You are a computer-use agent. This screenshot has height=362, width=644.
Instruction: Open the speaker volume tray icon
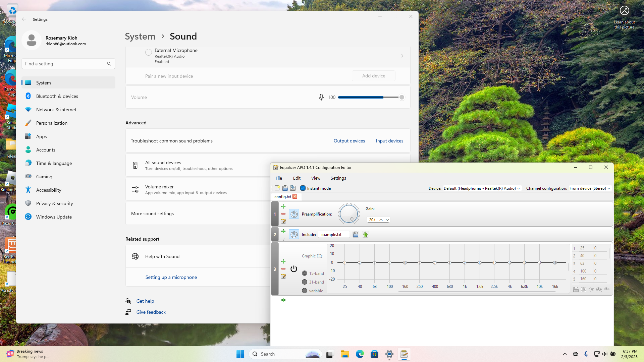(604, 354)
